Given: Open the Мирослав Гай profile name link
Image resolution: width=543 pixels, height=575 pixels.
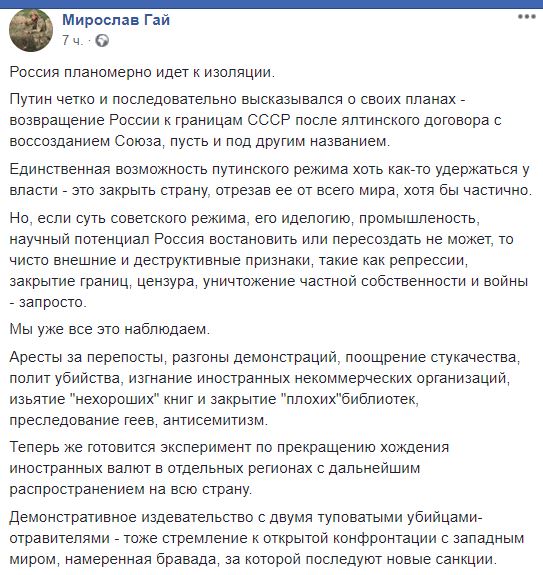Looking at the screenshot, I should point(116,20).
